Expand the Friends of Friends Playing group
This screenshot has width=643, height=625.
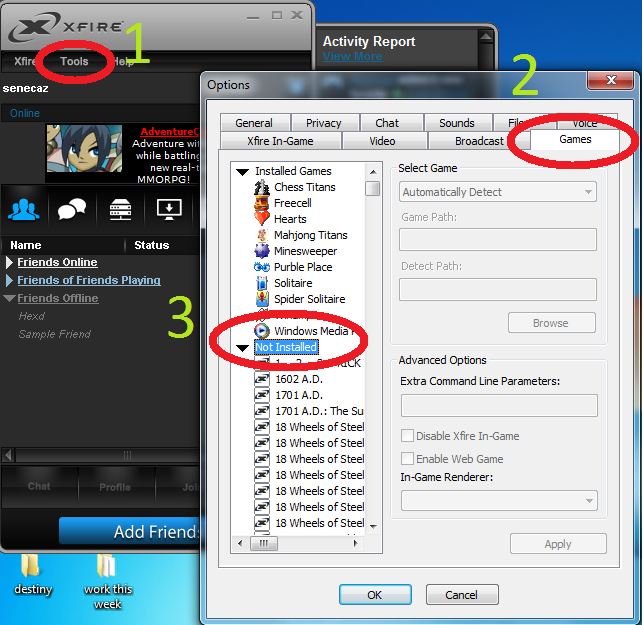(9, 281)
